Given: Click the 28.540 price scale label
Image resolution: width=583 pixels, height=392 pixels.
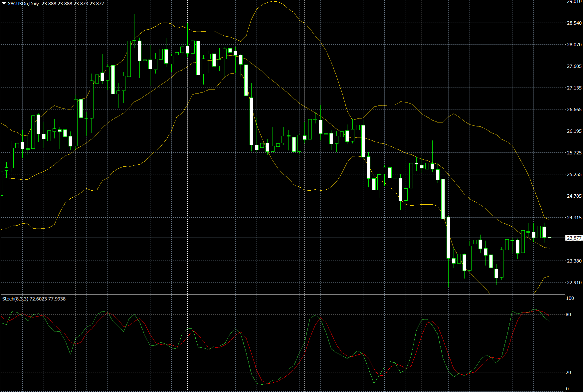Looking at the screenshot, I should 574,23.
